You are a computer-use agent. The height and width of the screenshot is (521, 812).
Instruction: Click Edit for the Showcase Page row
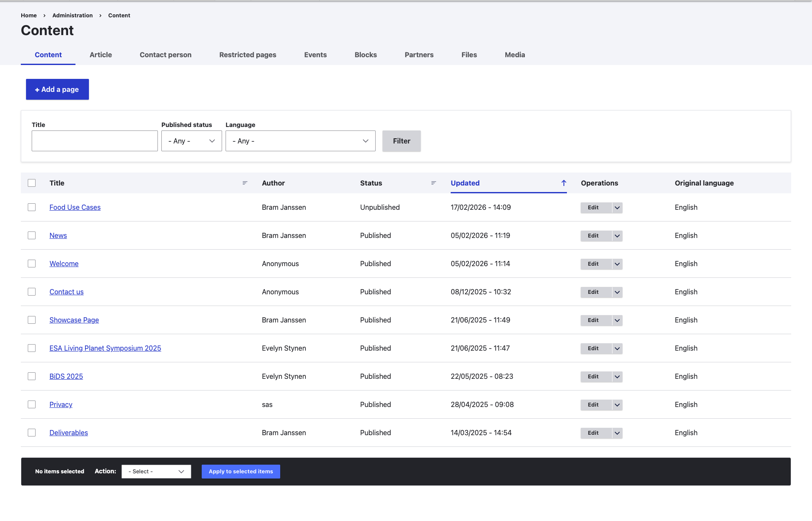(596, 320)
